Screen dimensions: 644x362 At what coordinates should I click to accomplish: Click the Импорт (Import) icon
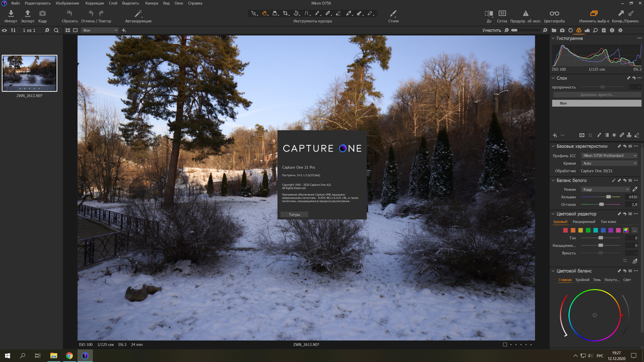pos(11,14)
